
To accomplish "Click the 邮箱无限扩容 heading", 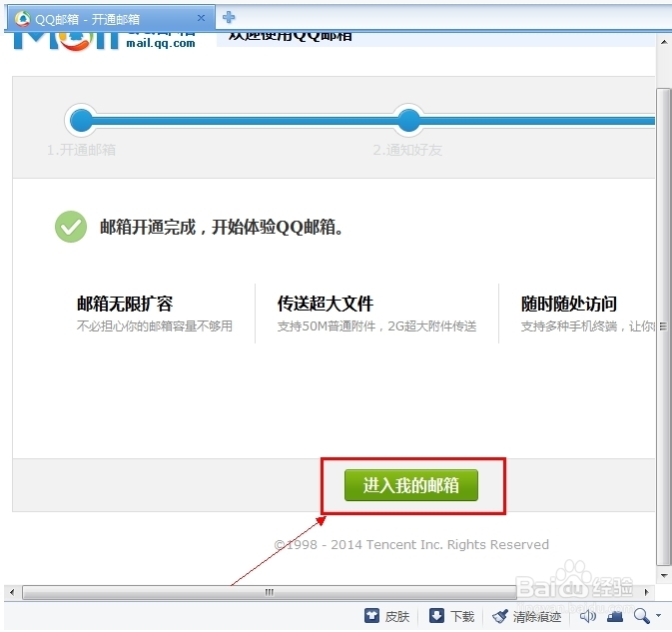I will (125, 304).
